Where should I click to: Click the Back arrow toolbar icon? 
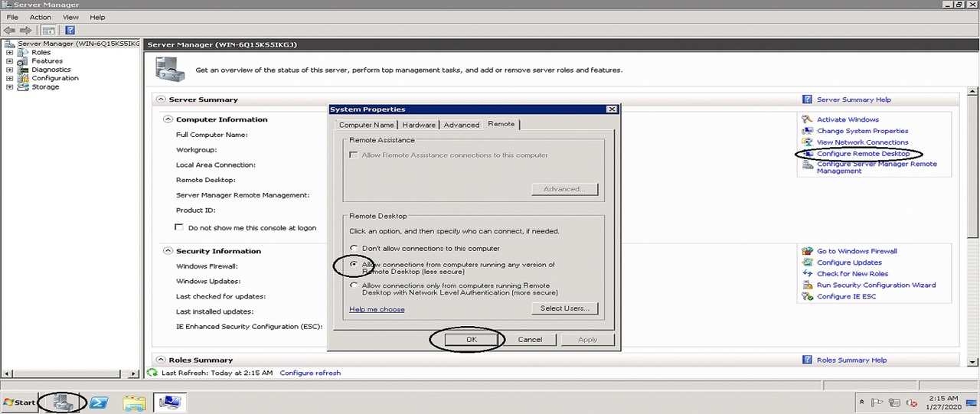10,30
